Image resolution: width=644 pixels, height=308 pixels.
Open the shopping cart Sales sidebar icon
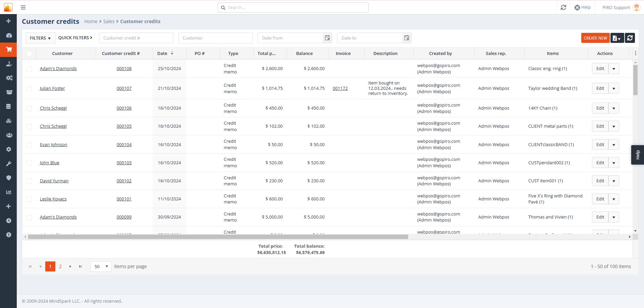pyautogui.click(x=9, y=50)
